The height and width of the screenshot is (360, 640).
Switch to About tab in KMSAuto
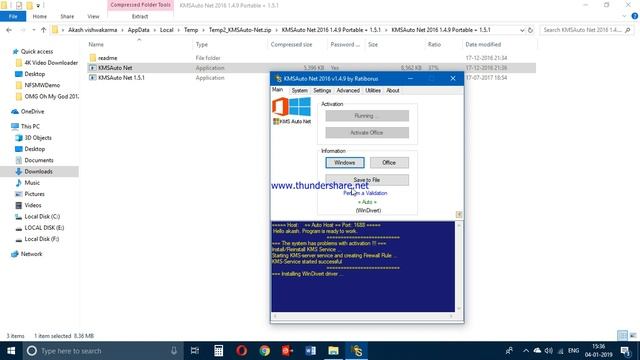tap(393, 90)
